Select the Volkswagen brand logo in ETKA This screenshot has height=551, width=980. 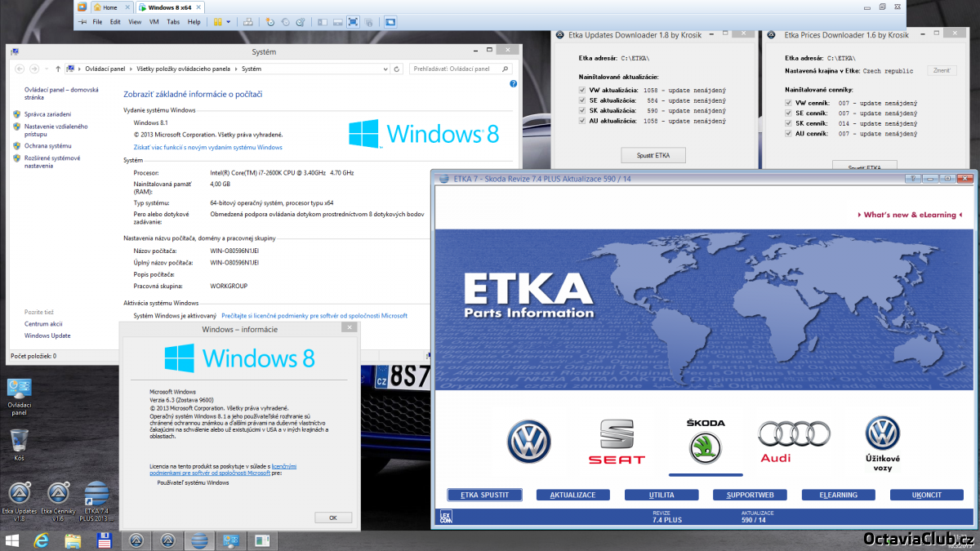tap(528, 442)
